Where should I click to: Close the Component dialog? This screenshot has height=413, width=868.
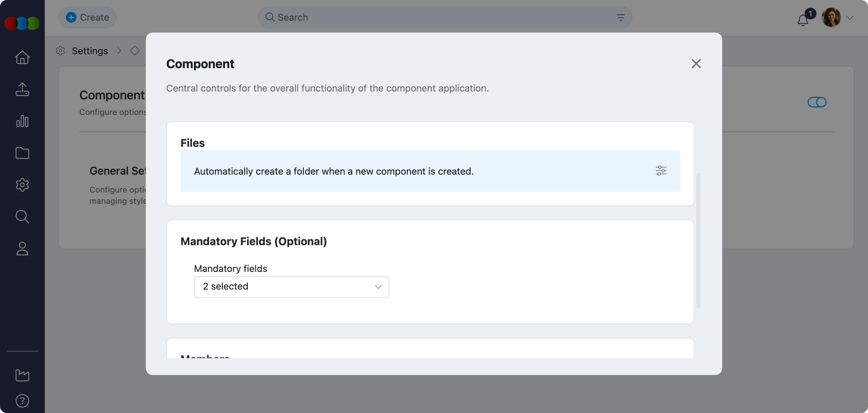click(696, 63)
